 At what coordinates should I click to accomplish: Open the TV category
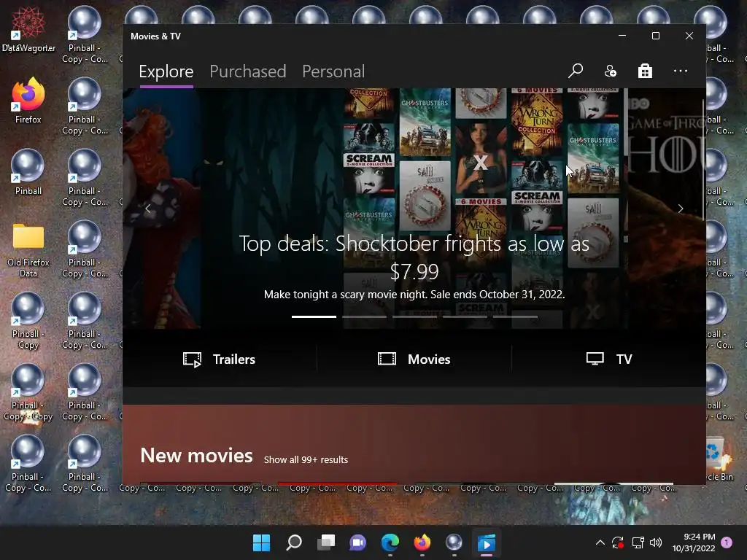point(609,359)
